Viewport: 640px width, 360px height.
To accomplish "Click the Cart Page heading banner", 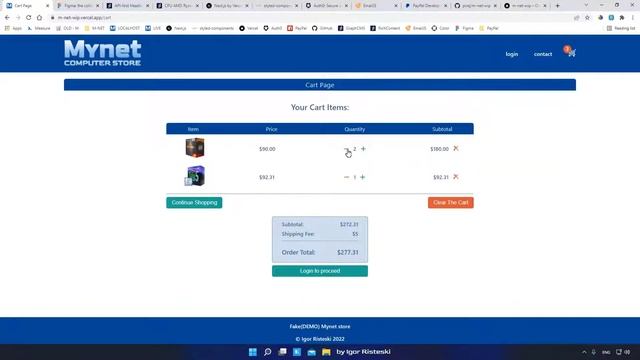I will (320, 85).
